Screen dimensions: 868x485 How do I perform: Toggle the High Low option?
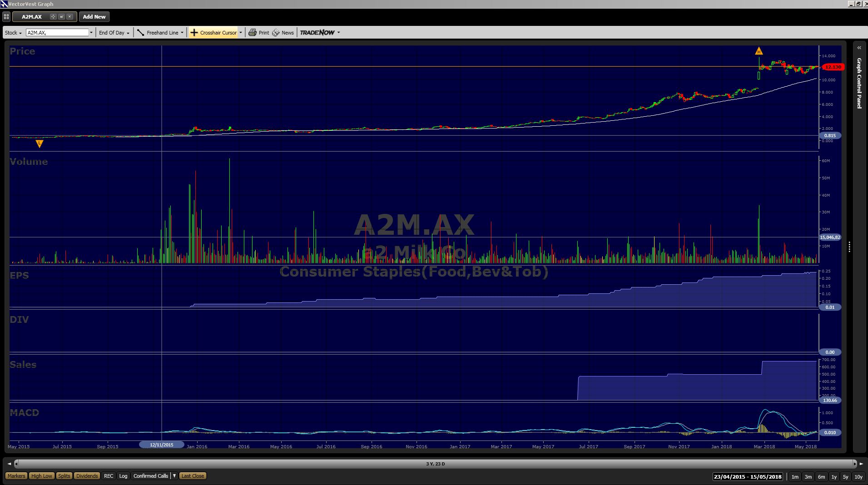click(41, 476)
